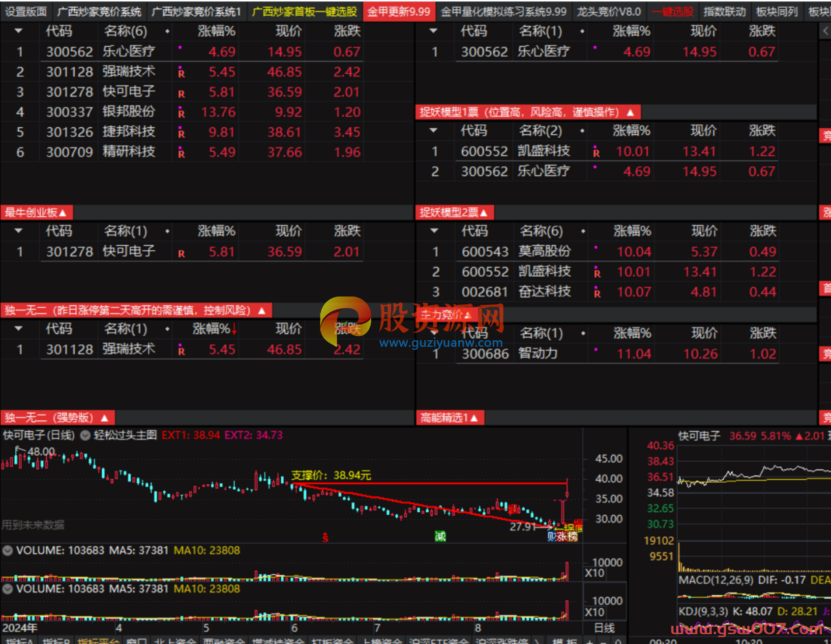Open header dropdown arrow in 名称(2) table
831x644 pixels.
[x=433, y=130]
